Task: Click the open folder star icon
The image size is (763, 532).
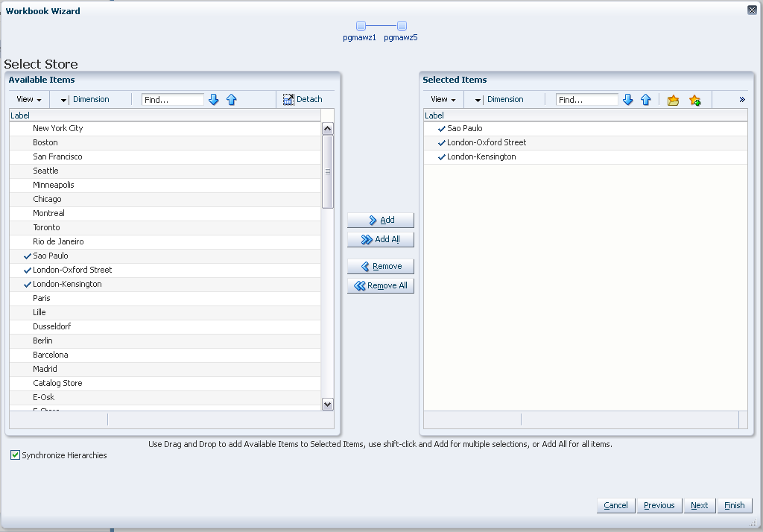Action: tap(673, 101)
